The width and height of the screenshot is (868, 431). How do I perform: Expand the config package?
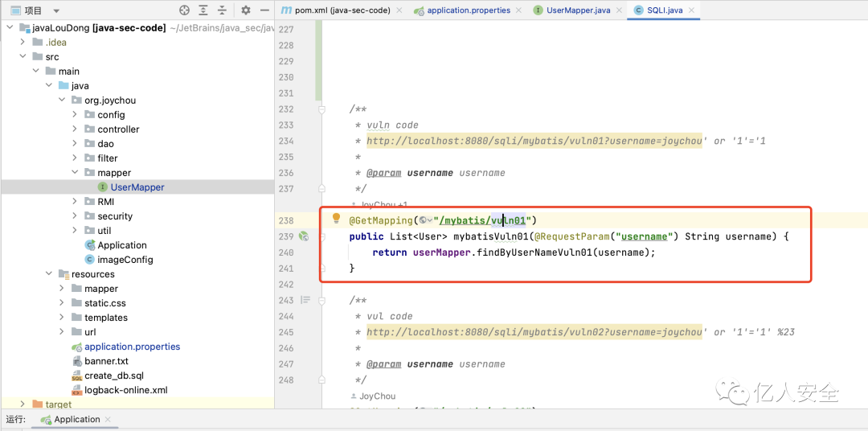point(75,115)
